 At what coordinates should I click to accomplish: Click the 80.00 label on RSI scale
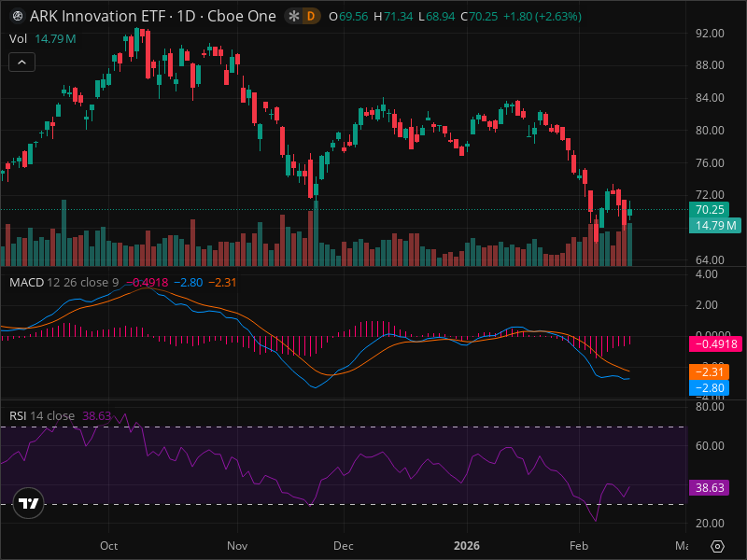[x=710, y=407]
